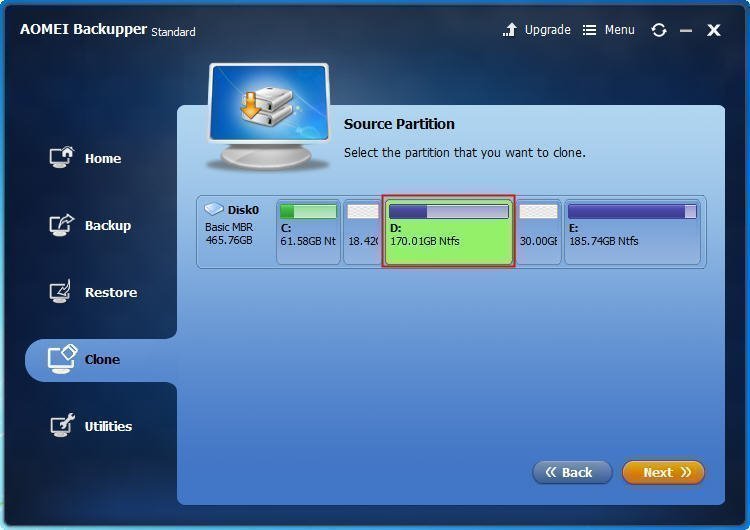Click the Disk0 drive icon

point(214,209)
